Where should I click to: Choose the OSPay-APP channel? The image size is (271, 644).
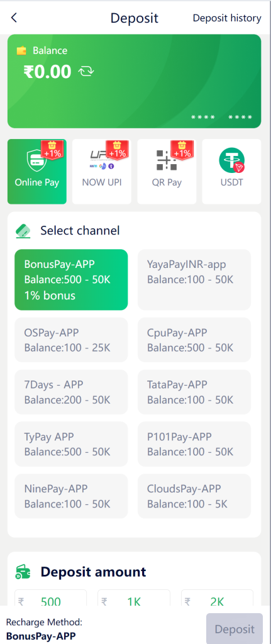[71, 340]
